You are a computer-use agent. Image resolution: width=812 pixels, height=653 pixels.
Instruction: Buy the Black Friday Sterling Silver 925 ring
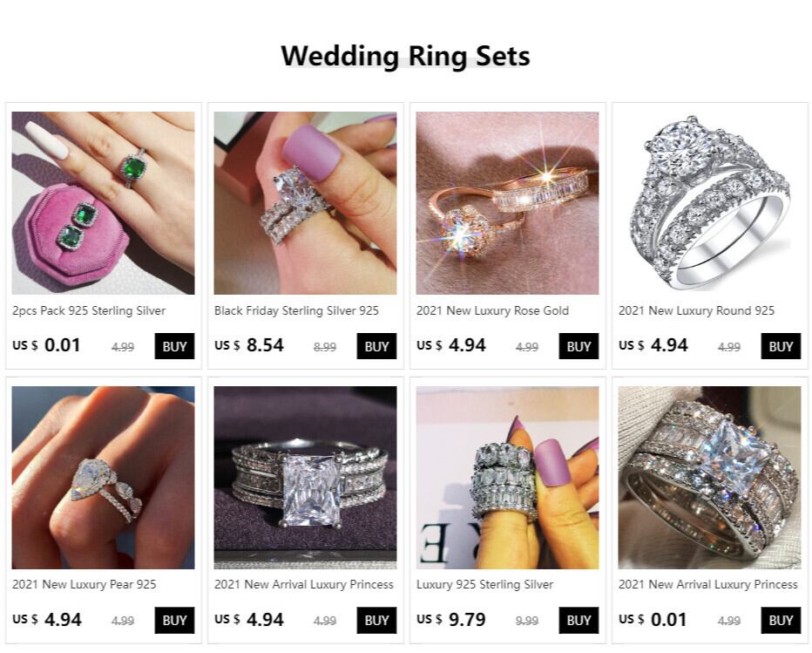coord(376,346)
